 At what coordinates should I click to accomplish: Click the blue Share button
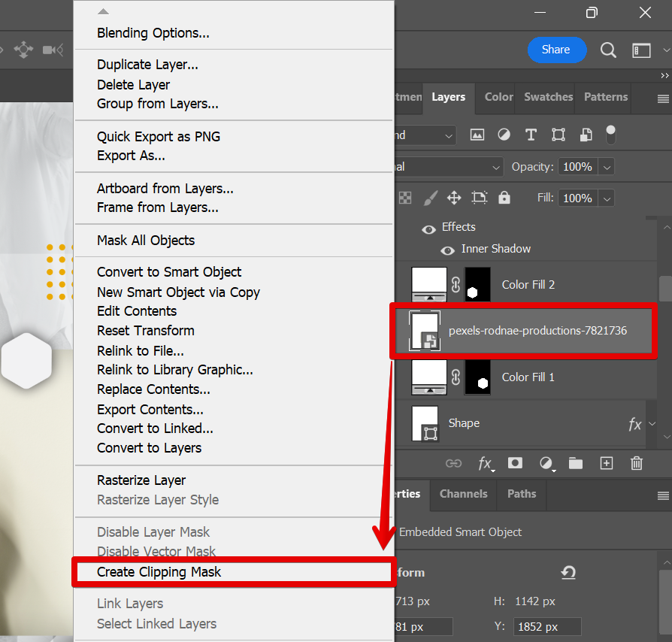pyautogui.click(x=556, y=50)
